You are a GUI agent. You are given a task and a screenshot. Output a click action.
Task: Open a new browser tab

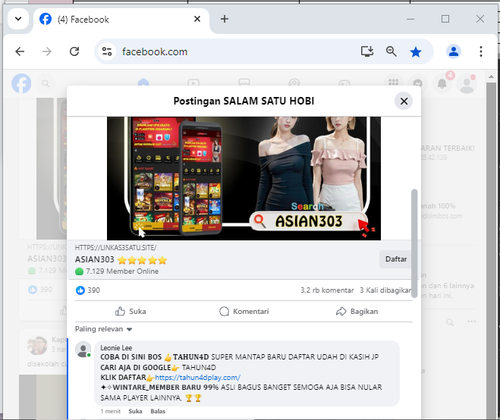click(x=224, y=19)
